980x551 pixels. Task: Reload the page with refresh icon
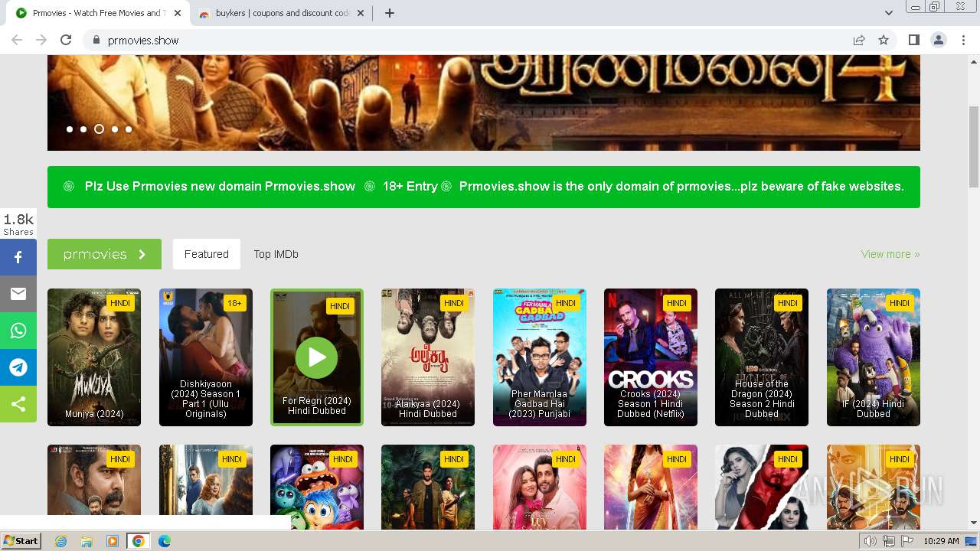coord(66,40)
